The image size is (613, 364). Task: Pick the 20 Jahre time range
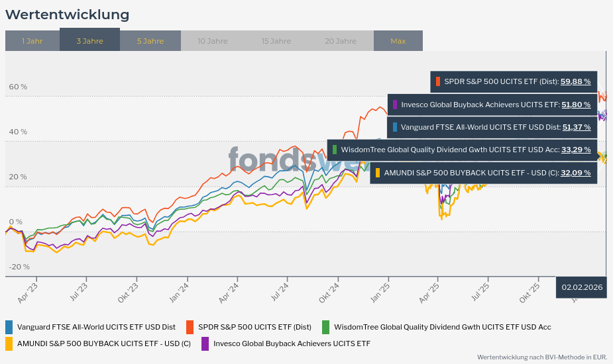click(341, 40)
